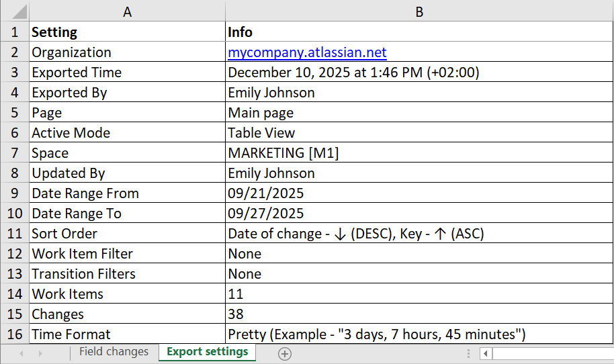Click the horizontal scrollbar left arrow

point(486,353)
